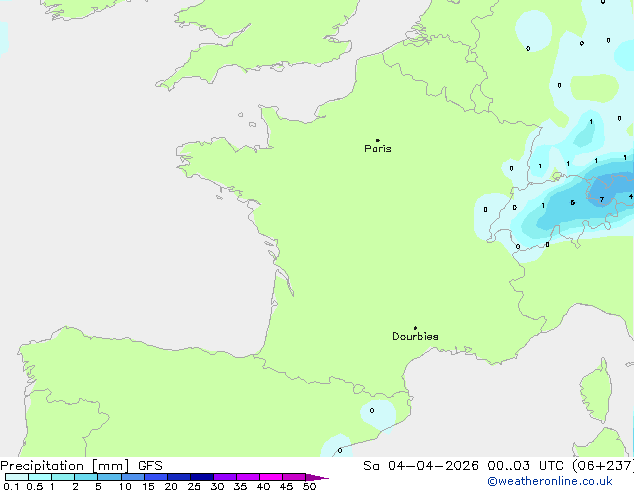This screenshot has height=490, width=634.
Task: Click the (06+237) model run text
Action: pyautogui.click(x=603, y=466)
